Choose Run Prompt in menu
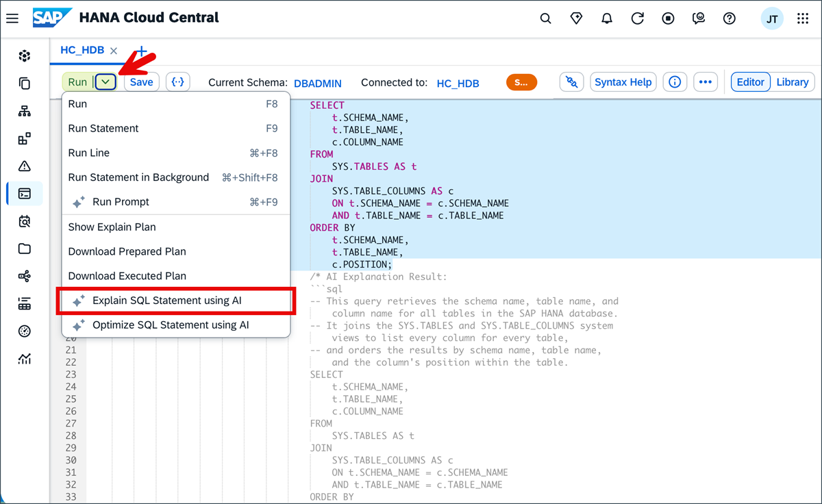This screenshot has width=822, height=504. 176,202
